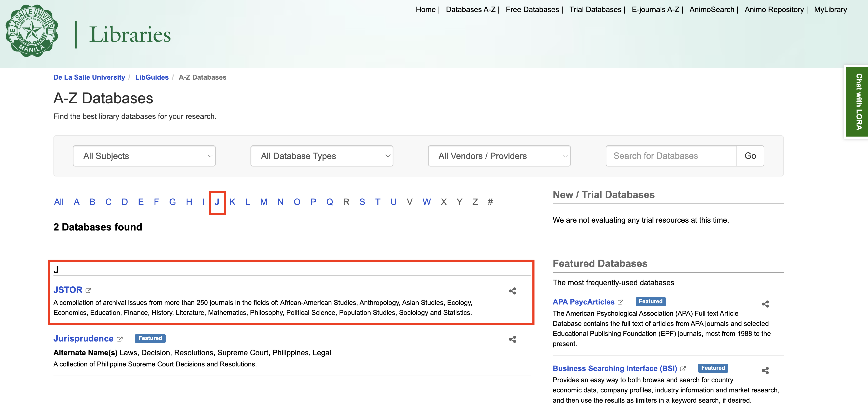The width and height of the screenshot is (868, 408).
Task: Filter databases by letter G
Action: pyautogui.click(x=172, y=202)
